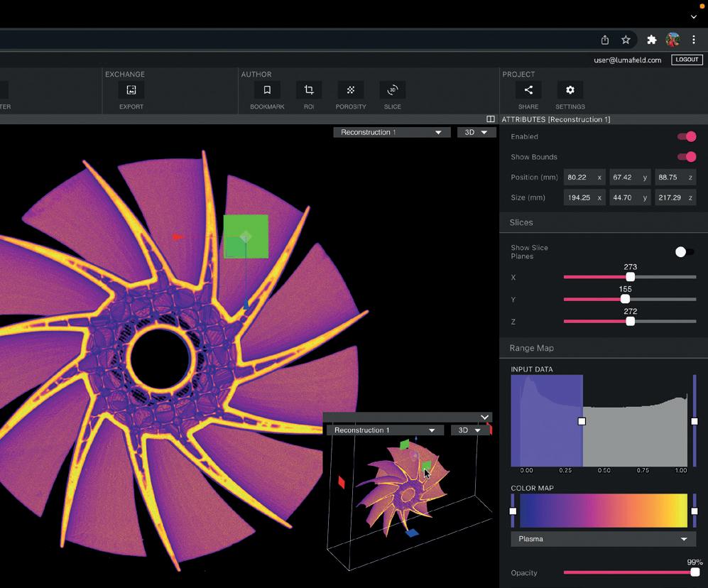Screen dimensions: 708x588
Task: Open project Settings gear
Action: [x=570, y=90]
